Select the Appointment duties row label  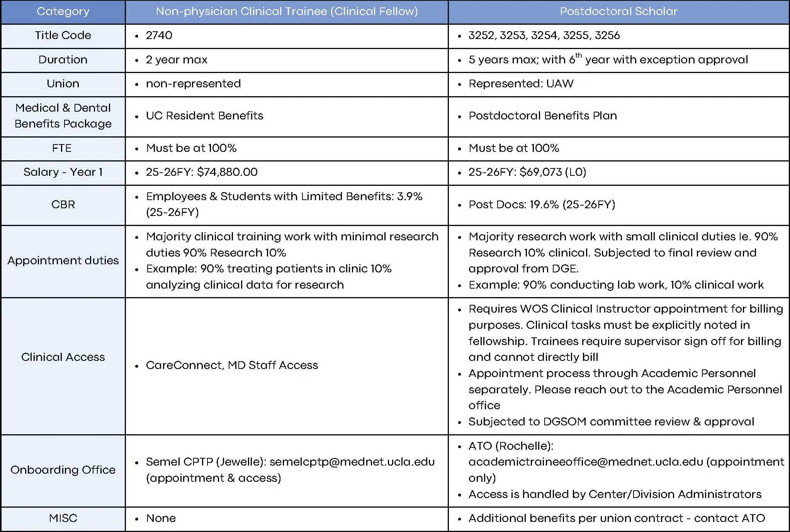pyautogui.click(x=63, y=261)
